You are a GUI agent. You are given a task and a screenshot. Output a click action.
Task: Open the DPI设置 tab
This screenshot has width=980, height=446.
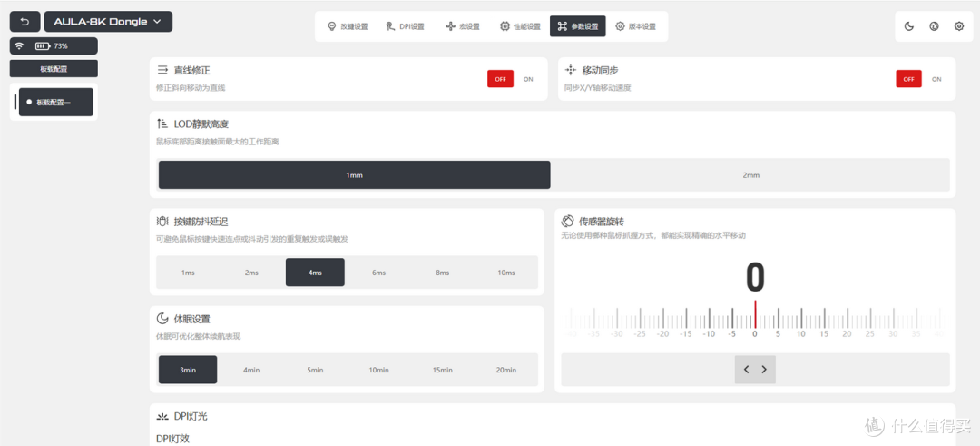click(405, 26)
